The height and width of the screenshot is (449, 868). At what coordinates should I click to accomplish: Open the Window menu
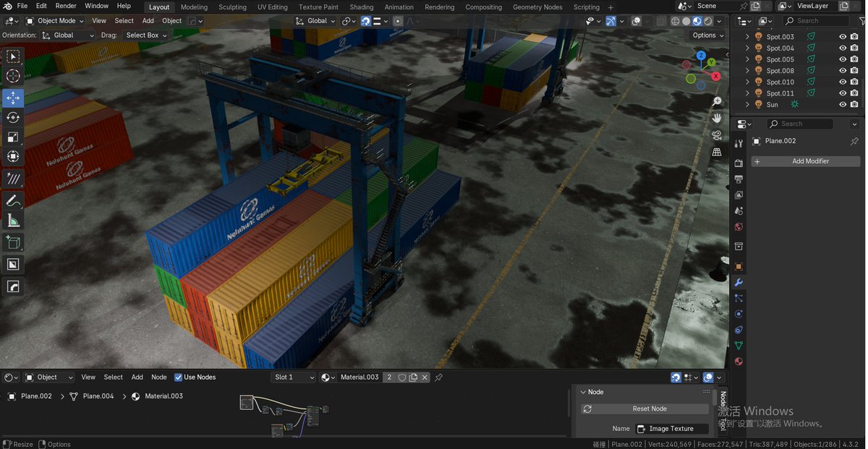[97, 7]
